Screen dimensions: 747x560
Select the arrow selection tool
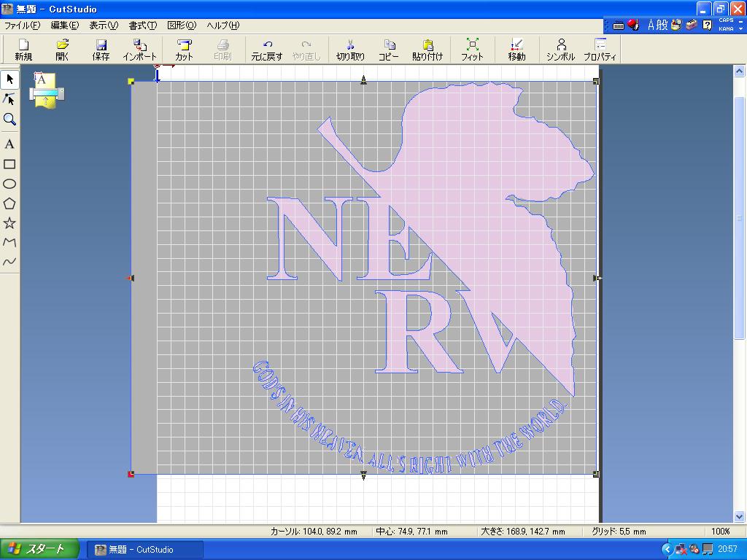coord(9,79)
